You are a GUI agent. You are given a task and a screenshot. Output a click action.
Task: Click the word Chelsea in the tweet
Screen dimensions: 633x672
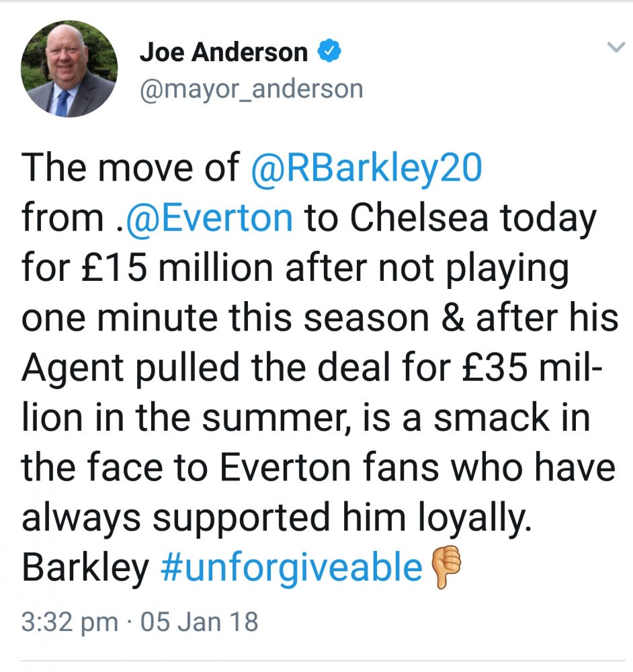click(x=419, y=218)
